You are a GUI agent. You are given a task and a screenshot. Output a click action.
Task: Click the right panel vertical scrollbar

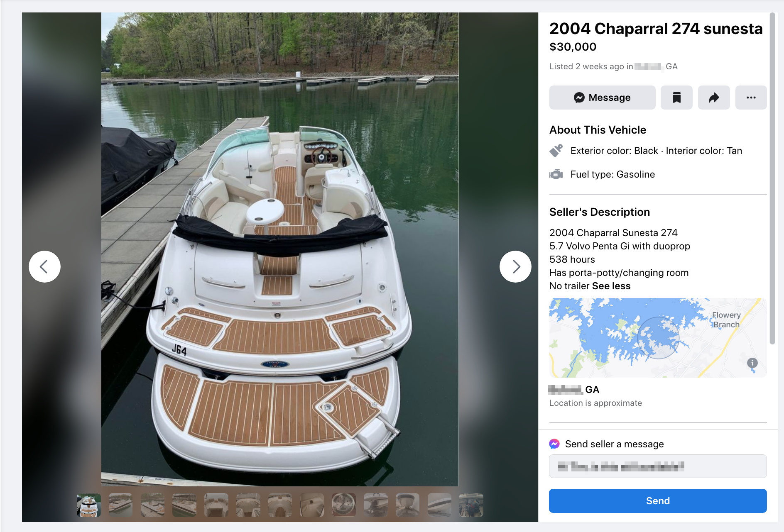tap(772, 178)
